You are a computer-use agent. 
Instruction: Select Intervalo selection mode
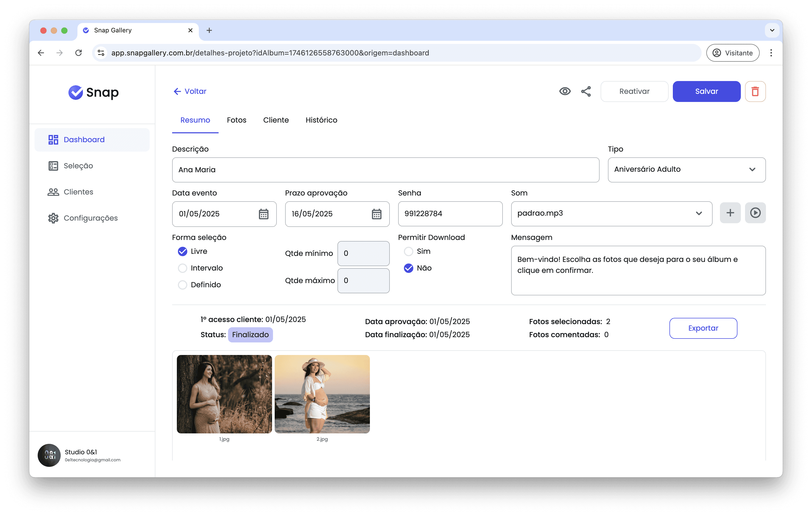point(183,268)
